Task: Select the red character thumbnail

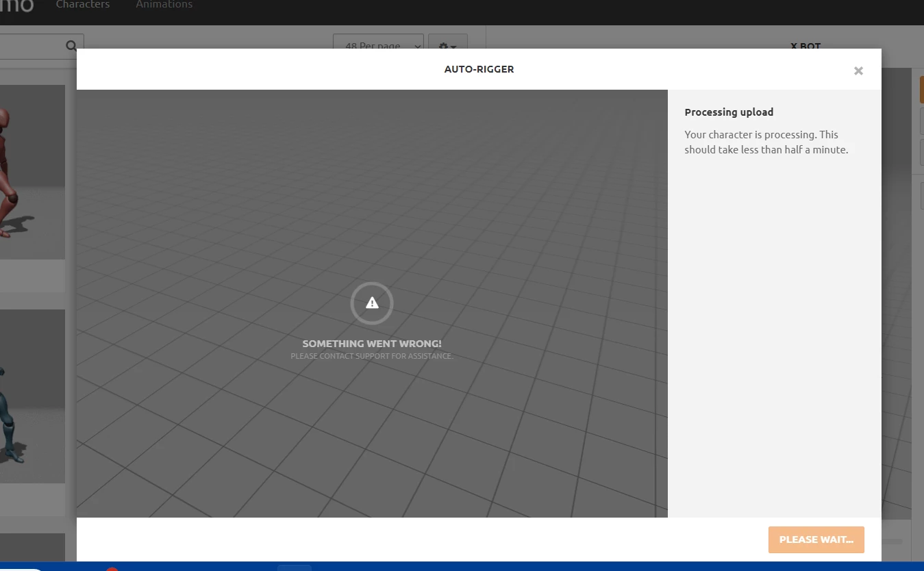Action: coord(32,172)
